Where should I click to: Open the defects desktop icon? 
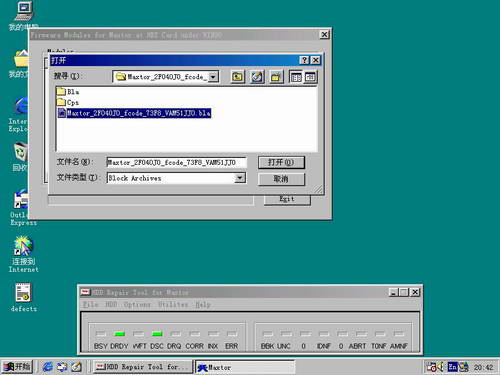23,297
